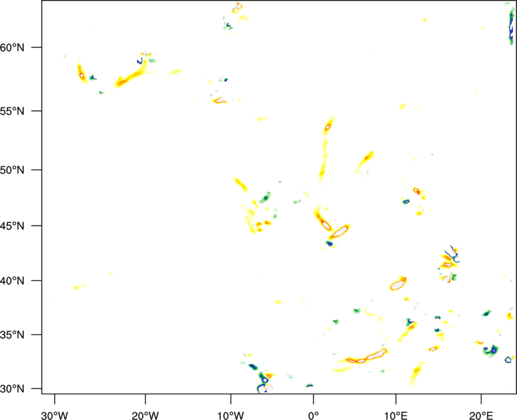Select the 0° longitude tick label
The image size is (517, 420).
click(x=313, y=415)
